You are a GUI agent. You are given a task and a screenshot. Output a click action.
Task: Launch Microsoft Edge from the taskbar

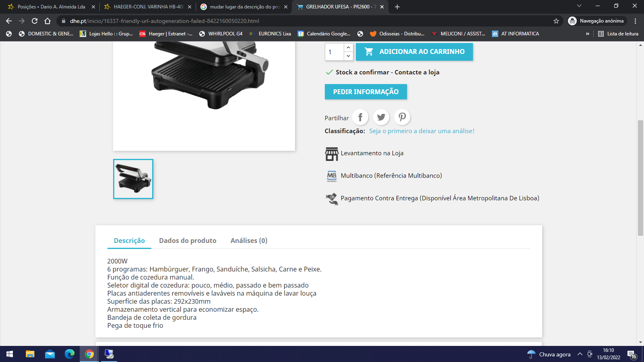[70, 354]
